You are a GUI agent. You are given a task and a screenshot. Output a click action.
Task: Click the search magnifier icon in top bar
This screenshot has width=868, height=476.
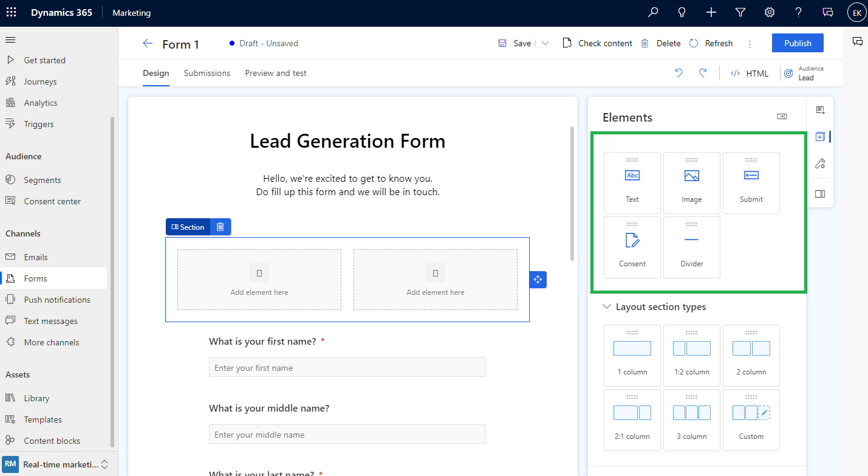coord(653,12)
